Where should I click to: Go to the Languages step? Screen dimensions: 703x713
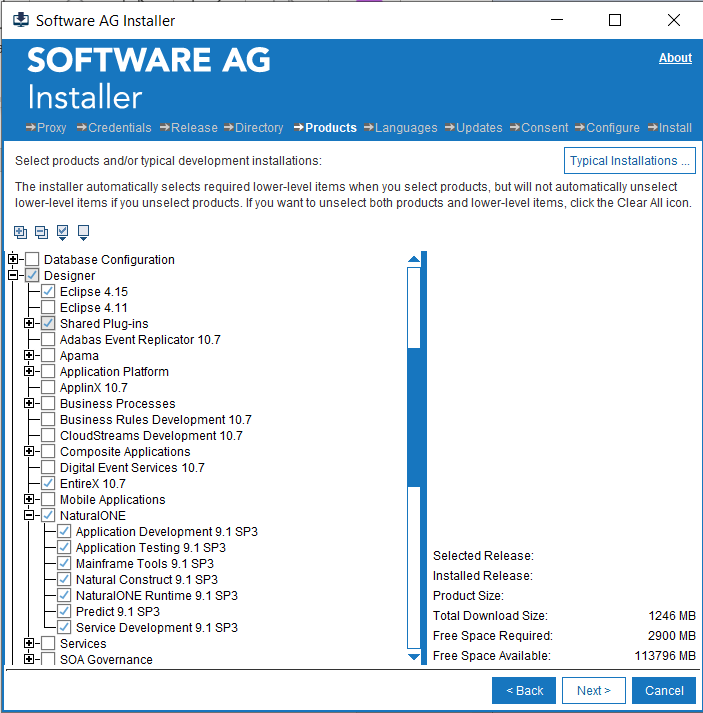tap(401, 128)
